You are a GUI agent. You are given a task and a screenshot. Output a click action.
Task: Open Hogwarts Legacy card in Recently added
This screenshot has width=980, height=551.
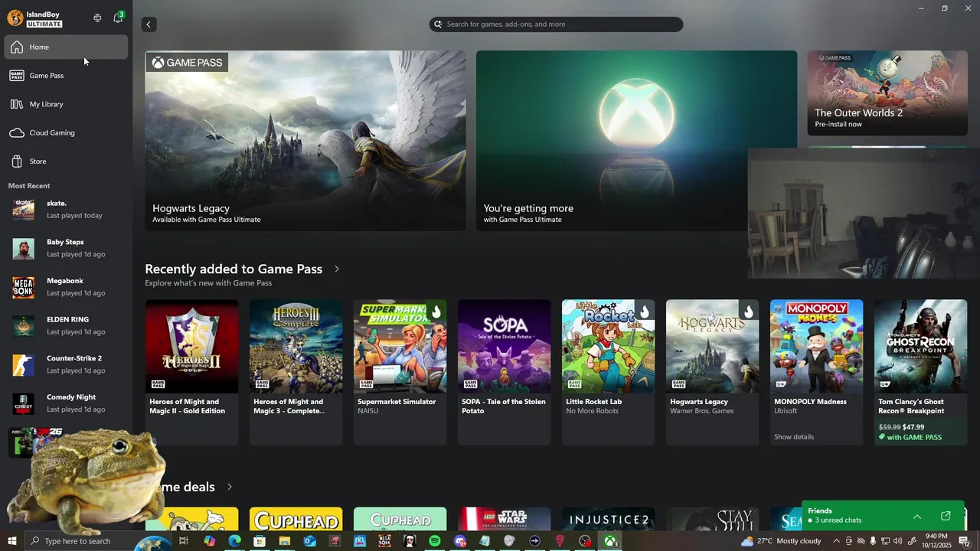pos(713,372)
